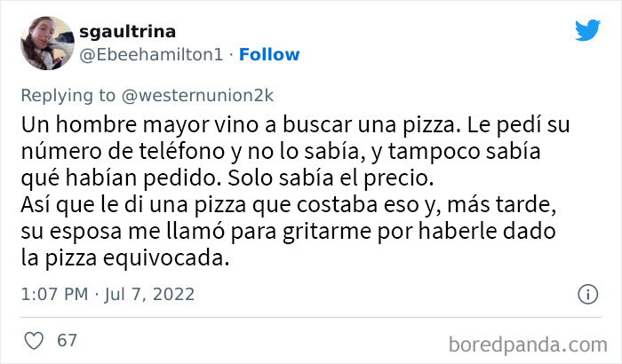The image size is (622, 364).
Task: Open the tweet info circle icon
Action: (587, 294)
